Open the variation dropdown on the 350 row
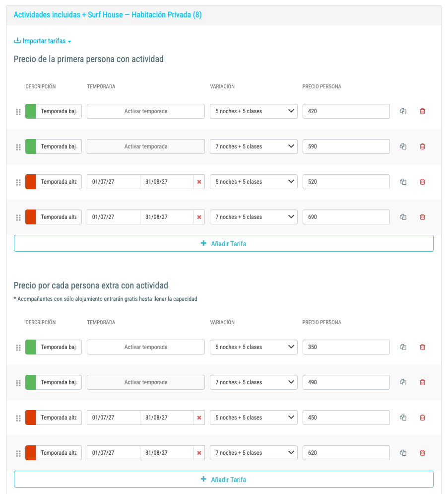448x494 pixels. pyautogui.click(x=254, y=347)
